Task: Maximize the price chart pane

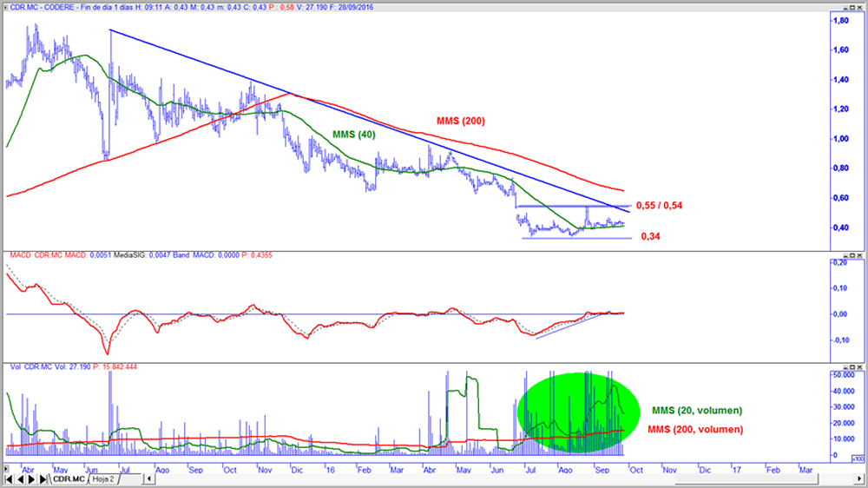Action: [x=853, y=7]
